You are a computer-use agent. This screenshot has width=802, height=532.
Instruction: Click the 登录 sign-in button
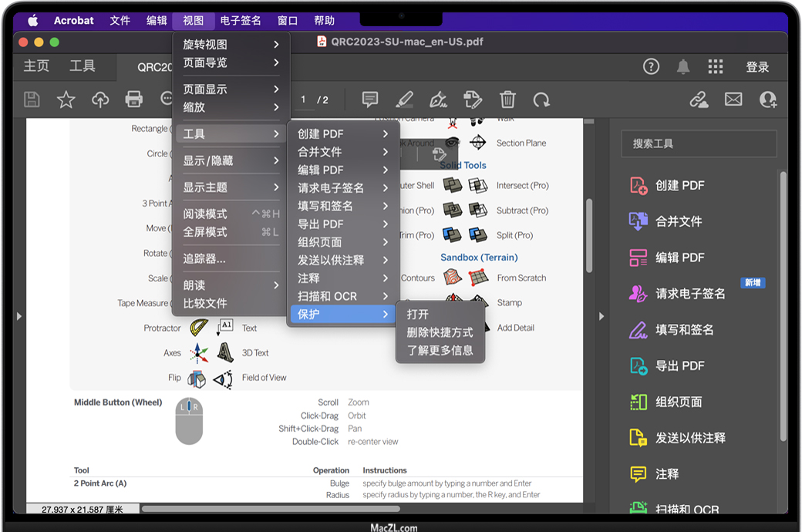click(757, 67)
